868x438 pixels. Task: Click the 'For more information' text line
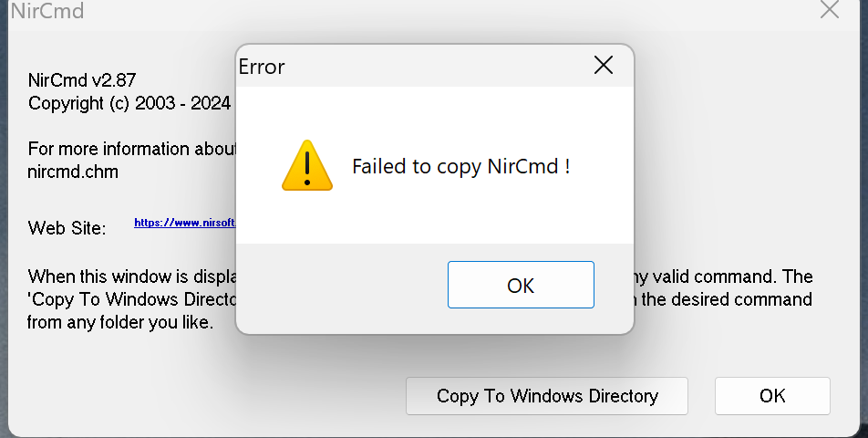(x=132, y=149)
